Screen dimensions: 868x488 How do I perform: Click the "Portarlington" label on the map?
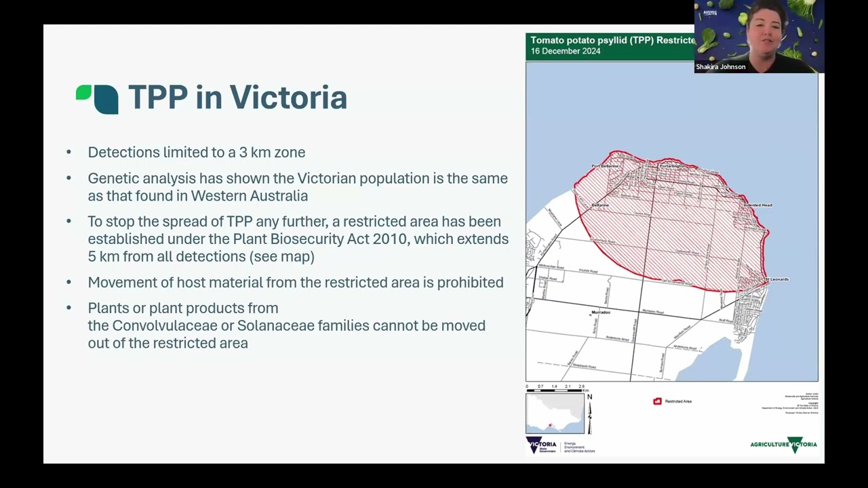pos(674,165)
